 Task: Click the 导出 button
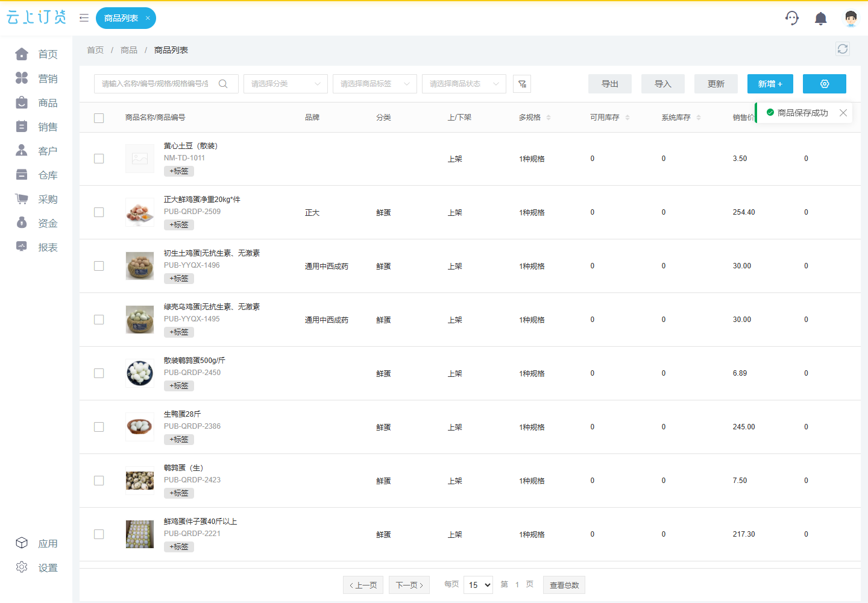pos(610,84)
